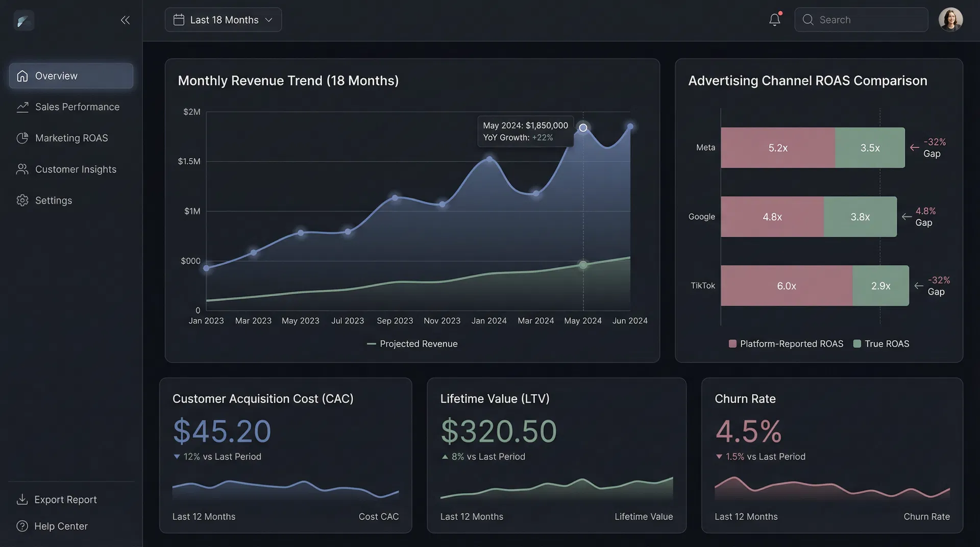Click the Export Report button

[56, 500]
